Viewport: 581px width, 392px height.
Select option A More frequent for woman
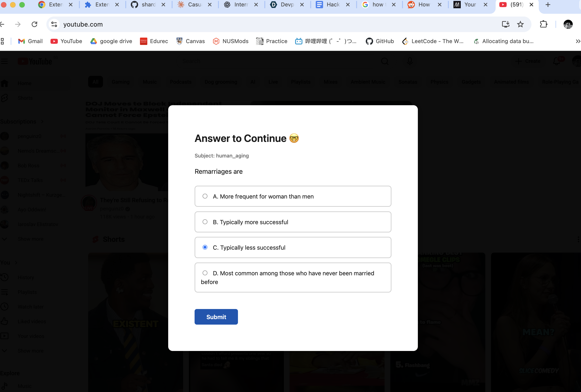[205, 196]
